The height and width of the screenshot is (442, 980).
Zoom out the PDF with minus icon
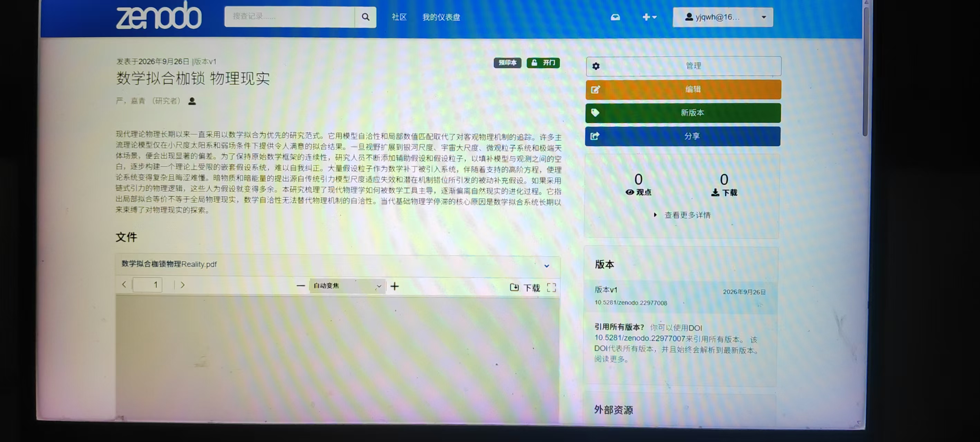(300, 286)
